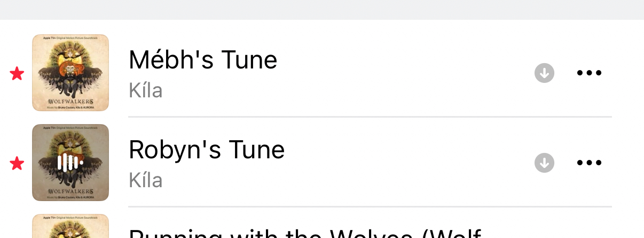Click the now-playing waveform on Robyn's Tune
The image size is (644, 238).
70,163
